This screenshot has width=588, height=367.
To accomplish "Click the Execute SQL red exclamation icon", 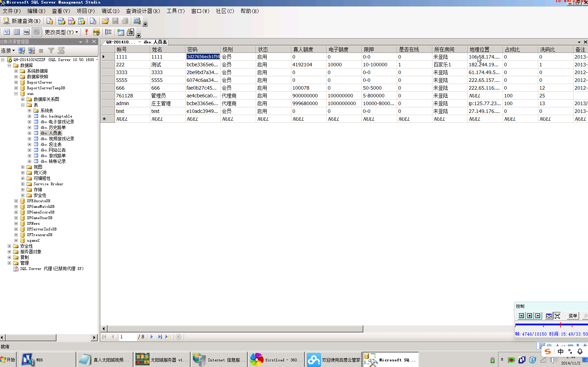I will [x=86, y=32].
